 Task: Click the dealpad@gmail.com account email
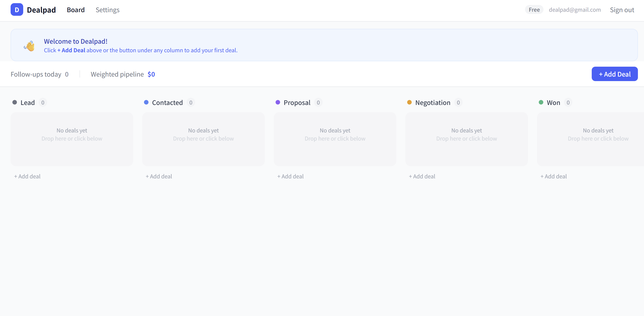[x=575, y=10]
